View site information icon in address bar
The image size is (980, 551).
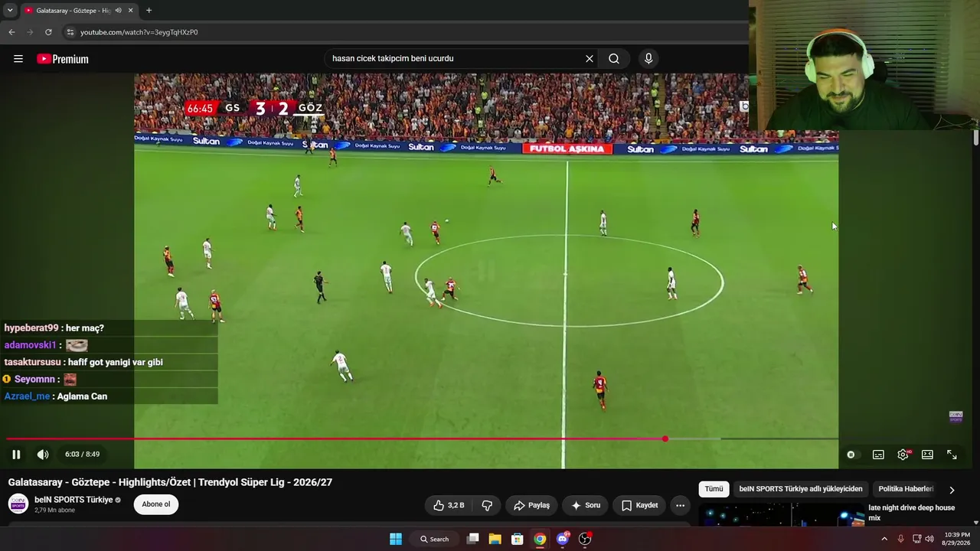[x=70, y=32]
